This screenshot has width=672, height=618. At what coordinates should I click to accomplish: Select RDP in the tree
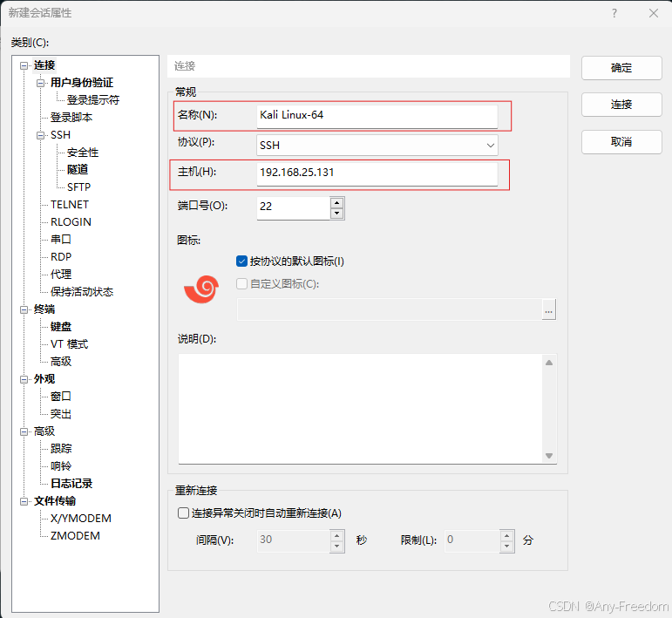[61, 257]
